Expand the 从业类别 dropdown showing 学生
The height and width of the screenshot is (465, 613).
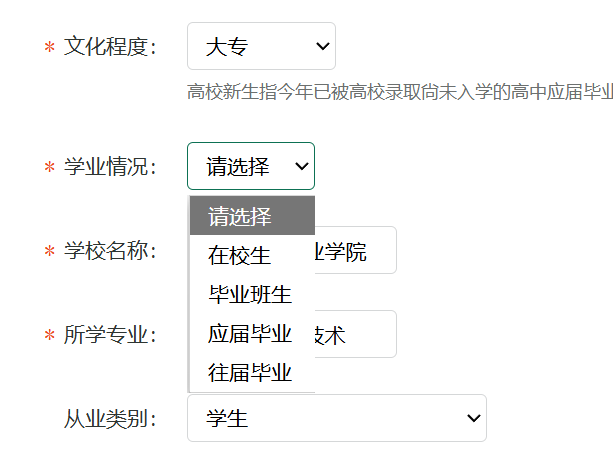pos(336,418)
